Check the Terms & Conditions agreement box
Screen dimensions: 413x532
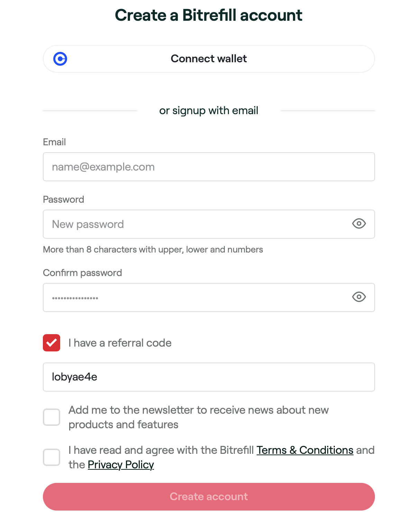(51, 457)
